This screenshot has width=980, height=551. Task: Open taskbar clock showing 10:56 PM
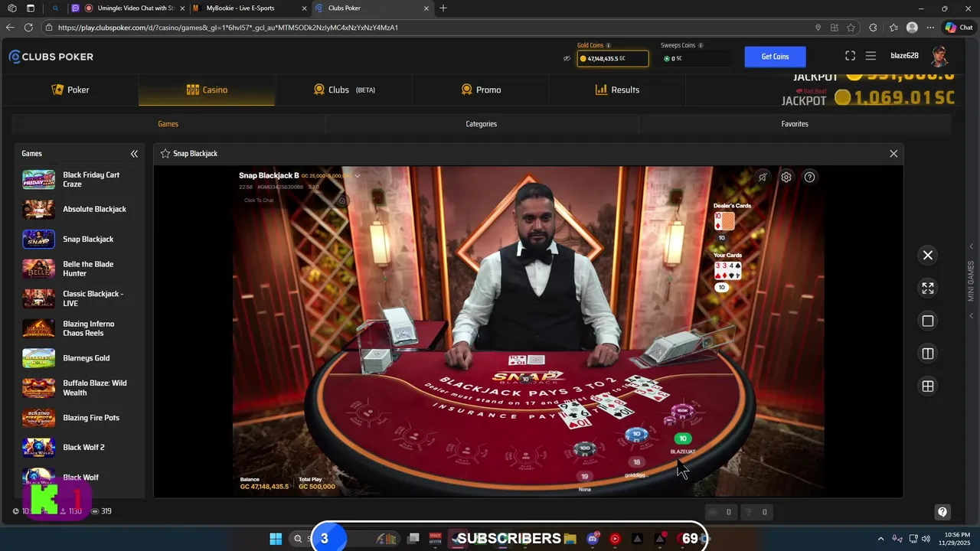pos(953,539)
